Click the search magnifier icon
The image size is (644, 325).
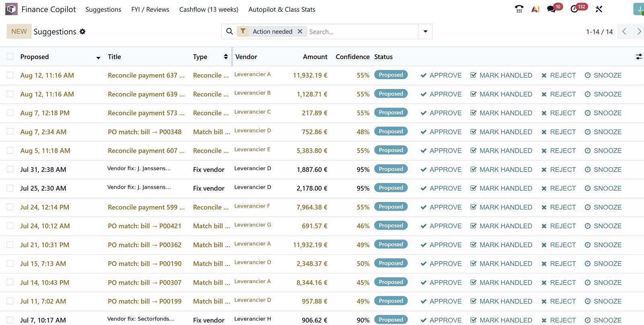pos(229,31)
